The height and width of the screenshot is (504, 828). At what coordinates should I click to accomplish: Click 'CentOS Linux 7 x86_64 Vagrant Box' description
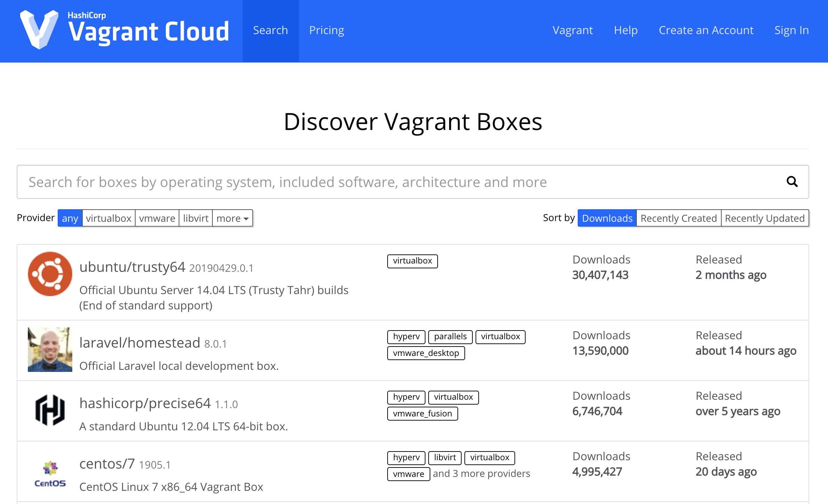(x=171, y=487)
